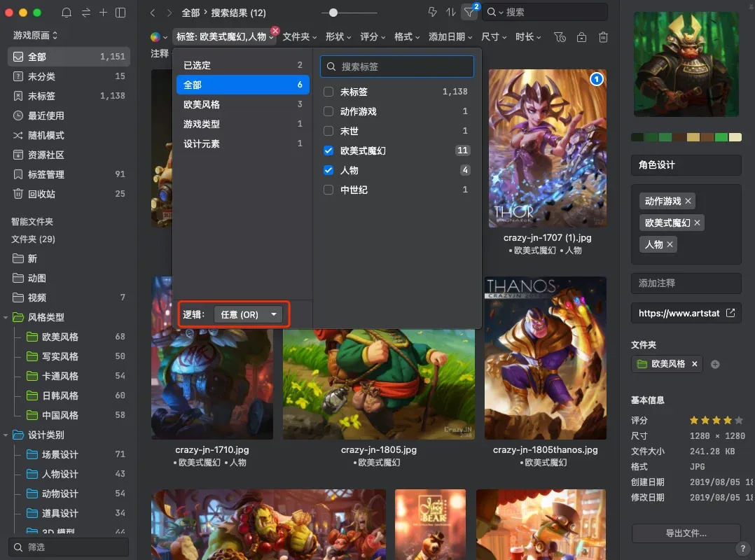755x560 pixels.
Task: Toggle the sidebar layout icon
Action: point(121,13)
